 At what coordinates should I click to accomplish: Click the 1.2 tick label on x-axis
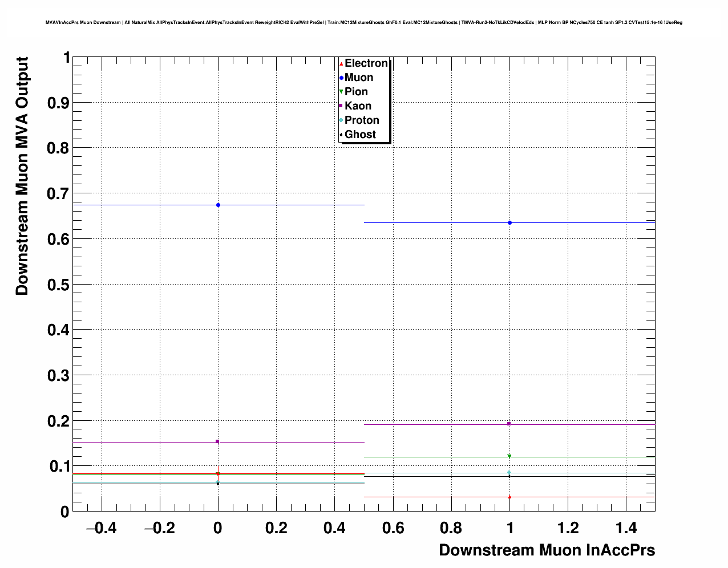[568, 529]
